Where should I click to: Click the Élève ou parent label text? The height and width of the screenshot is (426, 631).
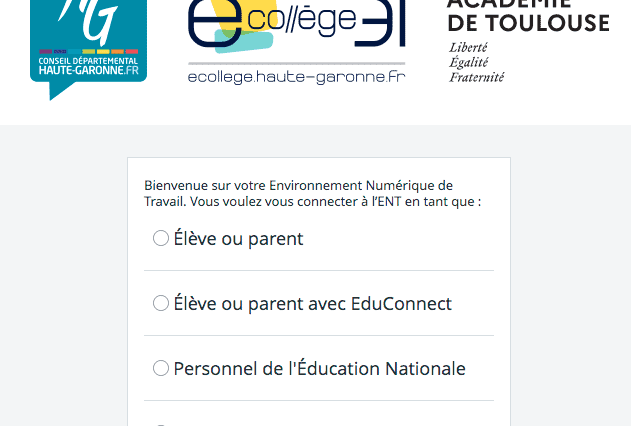(x=238, y=239)
